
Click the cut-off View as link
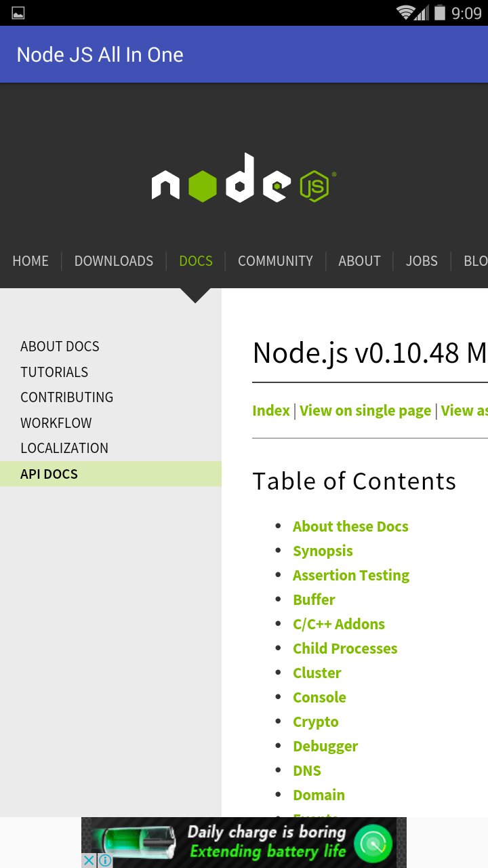click(464, 410)
